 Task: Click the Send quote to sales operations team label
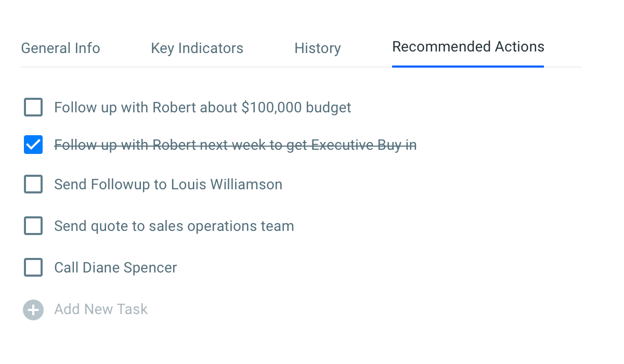174,226
